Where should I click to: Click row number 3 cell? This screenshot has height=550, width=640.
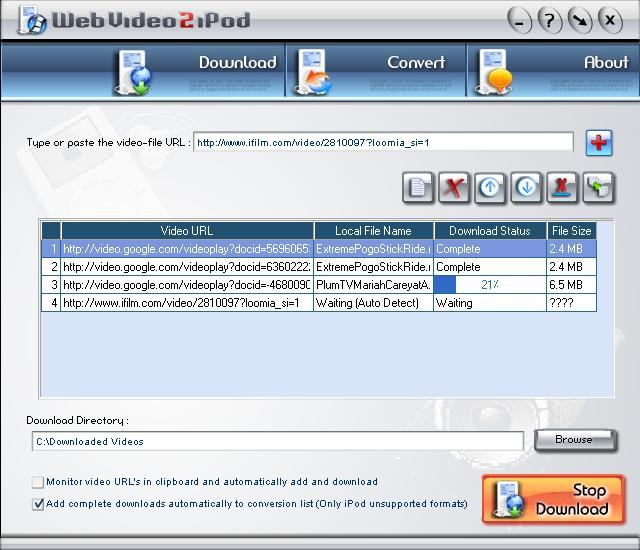tap(51, 285)
